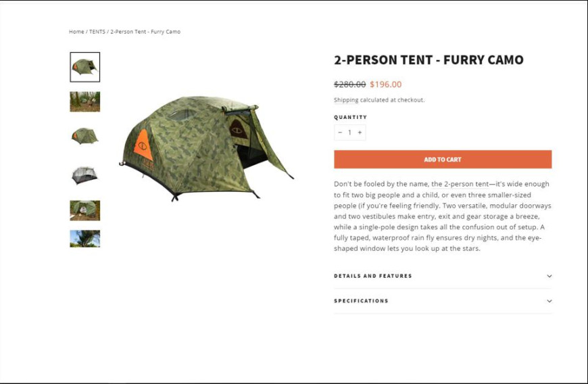Click the main camo tent product image
Viewport: 588px width, 384px height.
(x=207, y=149)
